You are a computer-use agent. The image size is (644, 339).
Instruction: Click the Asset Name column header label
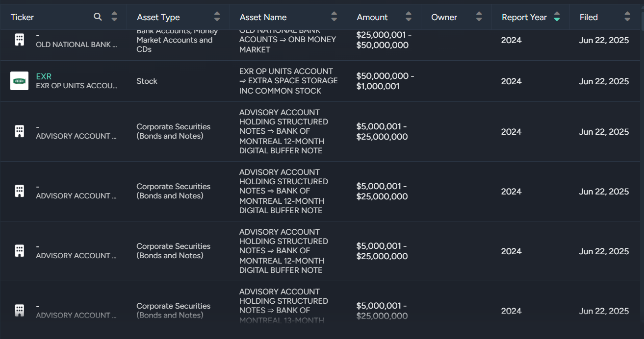point(263,17)
